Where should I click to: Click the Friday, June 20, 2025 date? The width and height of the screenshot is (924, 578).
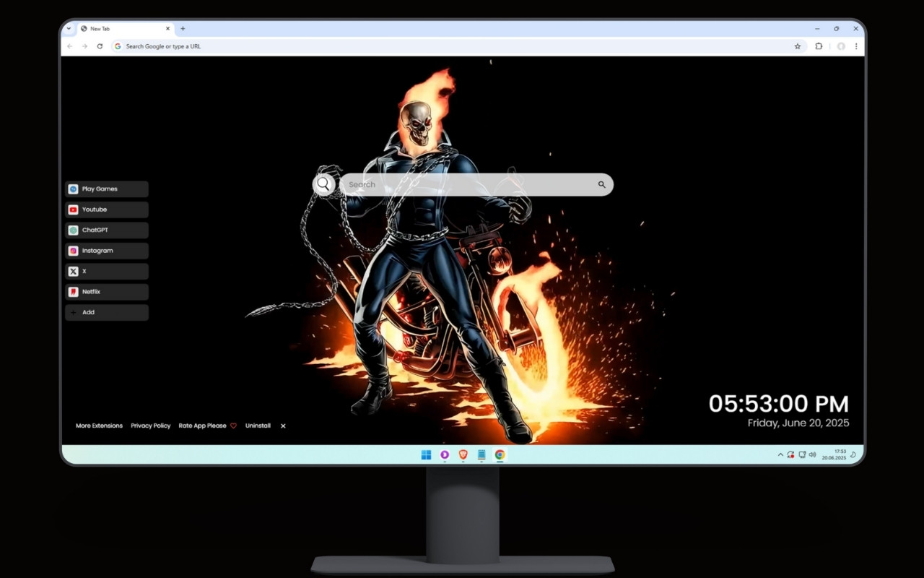pyautogui.click(x=798, y=423)
